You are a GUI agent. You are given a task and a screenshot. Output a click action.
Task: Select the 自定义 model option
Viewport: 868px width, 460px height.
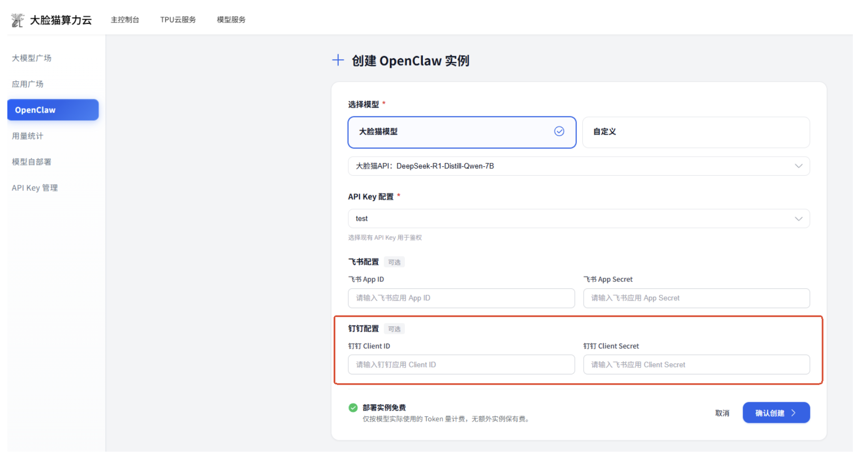pos(695,132)
